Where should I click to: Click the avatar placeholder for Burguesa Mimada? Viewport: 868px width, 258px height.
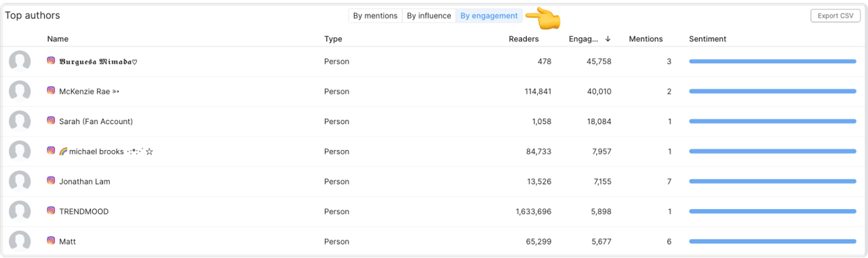(20, 62)
